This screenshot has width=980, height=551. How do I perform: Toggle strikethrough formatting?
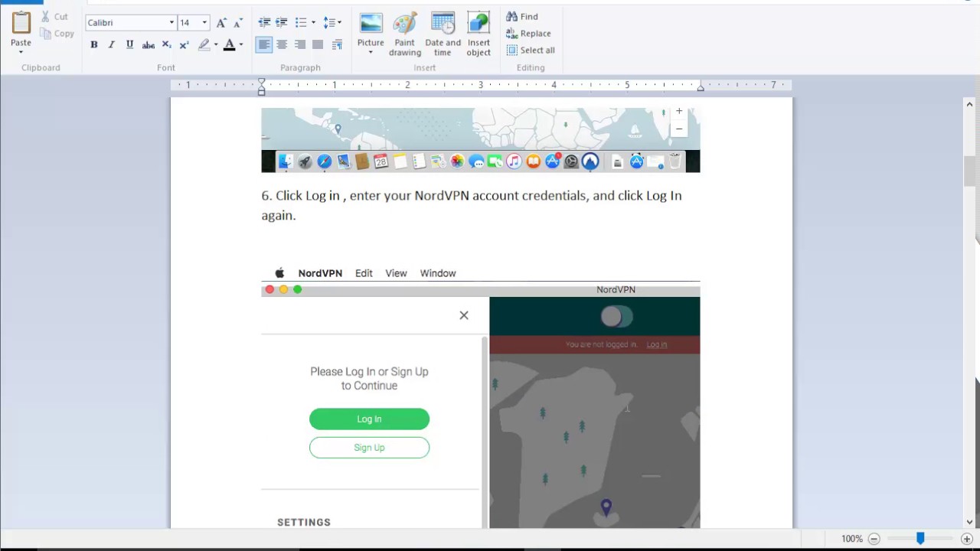tap(149, 45)
